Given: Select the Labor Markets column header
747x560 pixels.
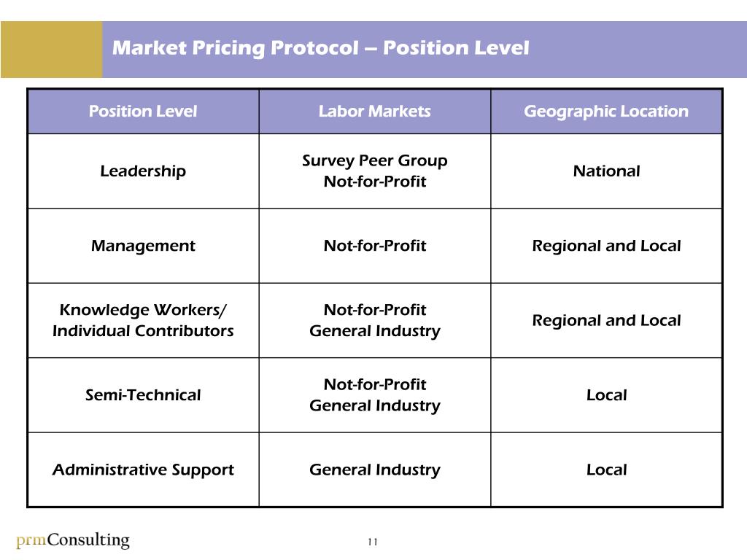Looking at the screenshot, I should 375,112.
